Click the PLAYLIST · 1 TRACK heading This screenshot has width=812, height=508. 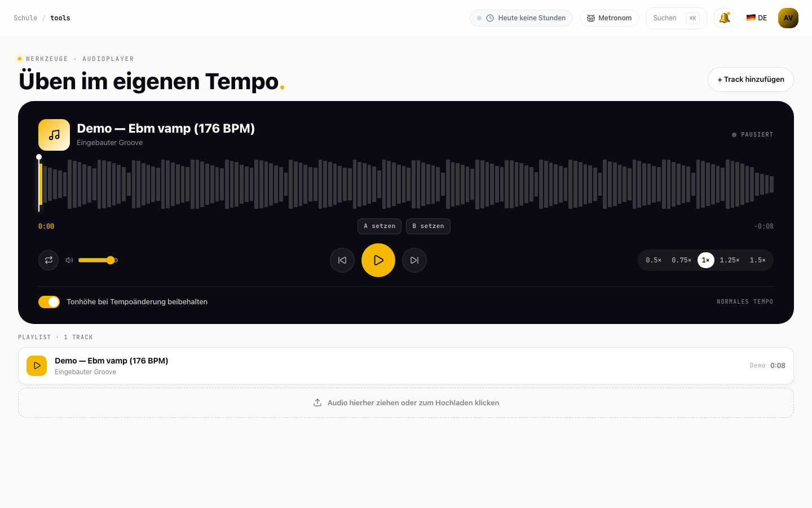coord(55,338)
